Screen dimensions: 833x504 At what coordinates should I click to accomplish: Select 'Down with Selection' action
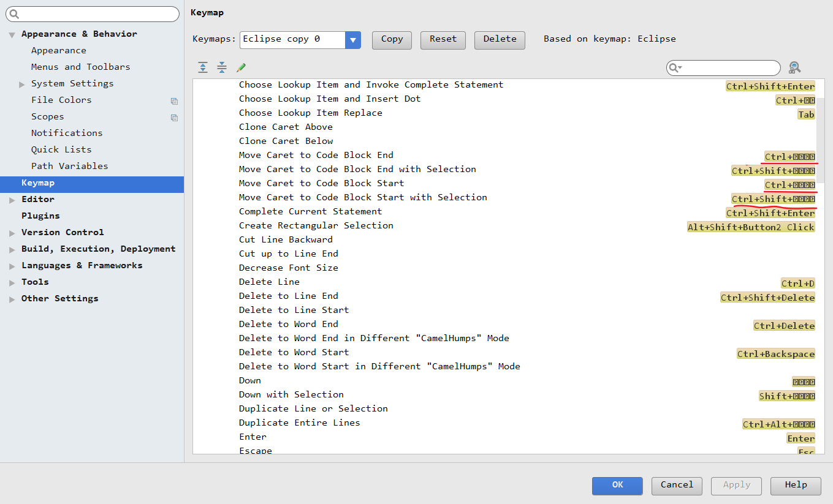point(291,395)
